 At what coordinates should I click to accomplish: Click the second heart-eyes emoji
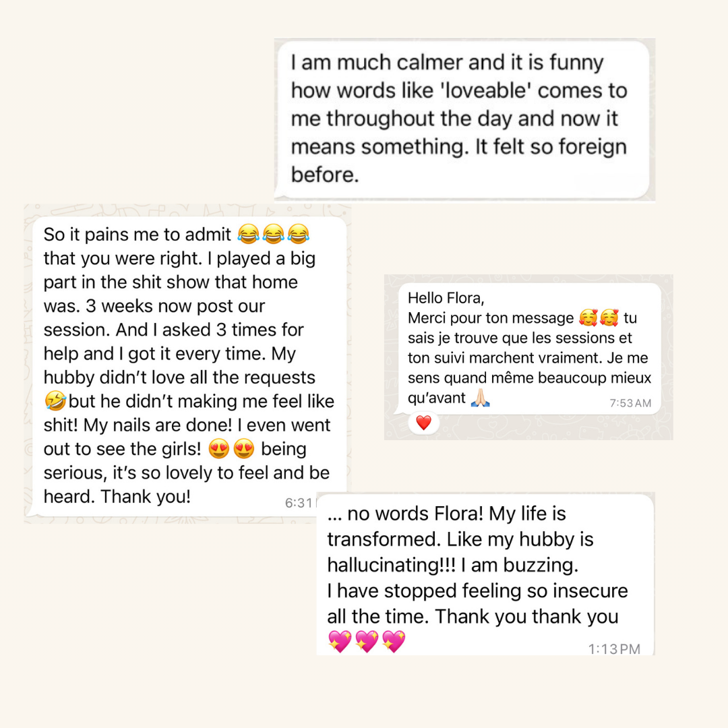click(245, 449)
